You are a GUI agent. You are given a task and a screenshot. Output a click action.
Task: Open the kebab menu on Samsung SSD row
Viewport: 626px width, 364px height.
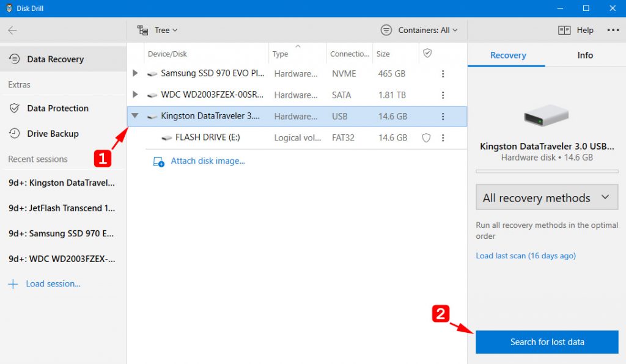coord(443,73)
